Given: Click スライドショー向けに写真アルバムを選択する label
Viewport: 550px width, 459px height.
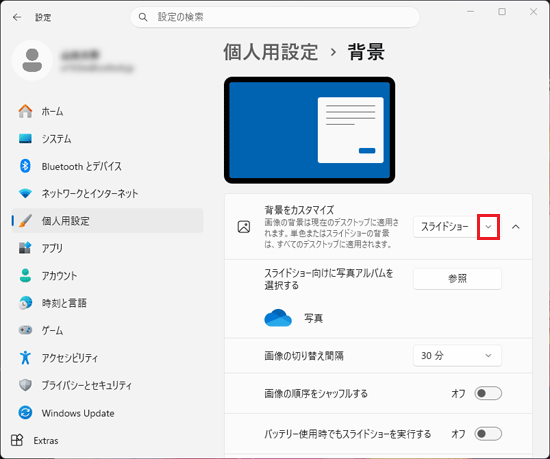Looking at the screenshot, I should (x=329, y=279).
